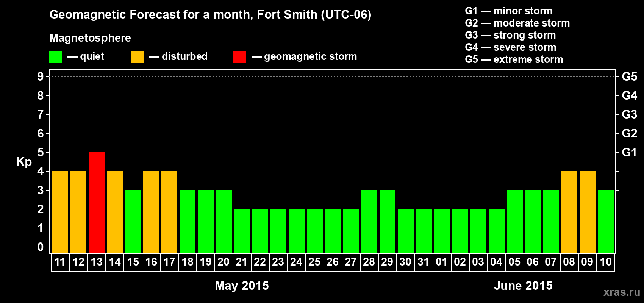This screenshot has width=644, height=303.
Task: Click the date label 03 on the axis
Action: 478,262
